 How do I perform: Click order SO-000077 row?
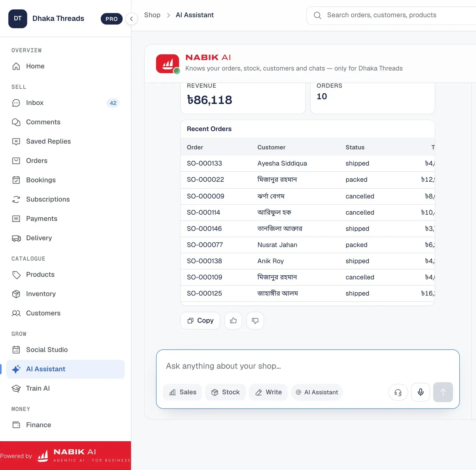pos(308,245)
